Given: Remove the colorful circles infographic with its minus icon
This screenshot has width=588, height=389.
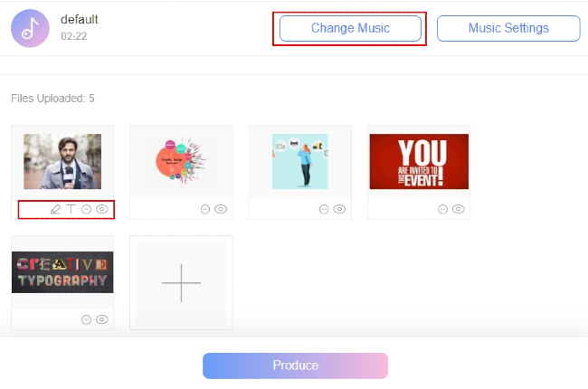Looking at the screenshot, I should click(205, 209).
